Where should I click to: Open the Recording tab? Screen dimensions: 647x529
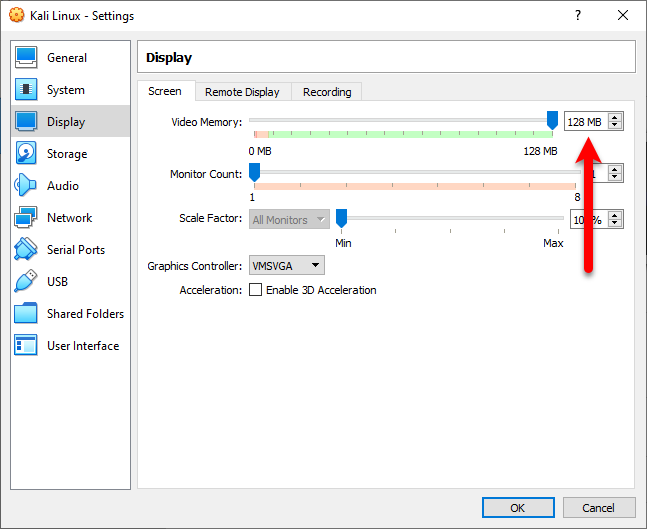pos(327,92)
